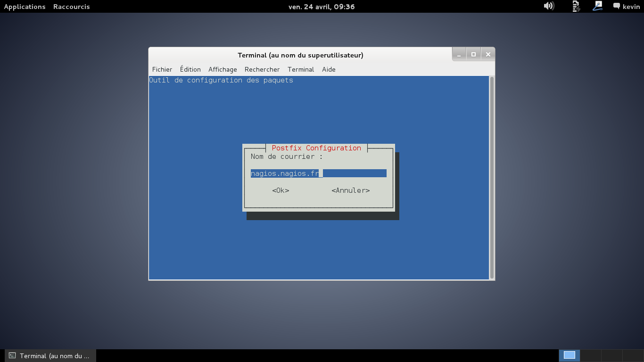Open the Rechercher menu
The height and width of the screenshot is (362, 644).
coord(262,69)
